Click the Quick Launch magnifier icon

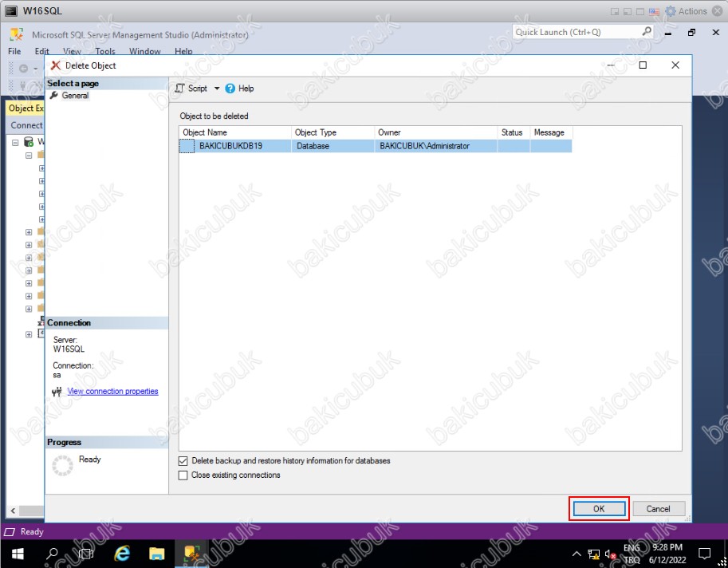tap(647, 32)
